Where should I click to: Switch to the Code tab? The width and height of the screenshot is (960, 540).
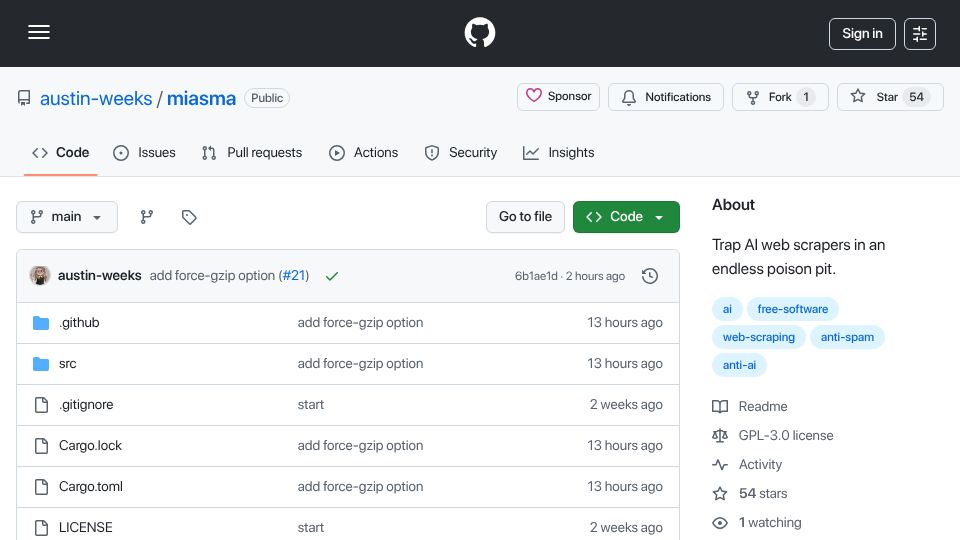61,152
